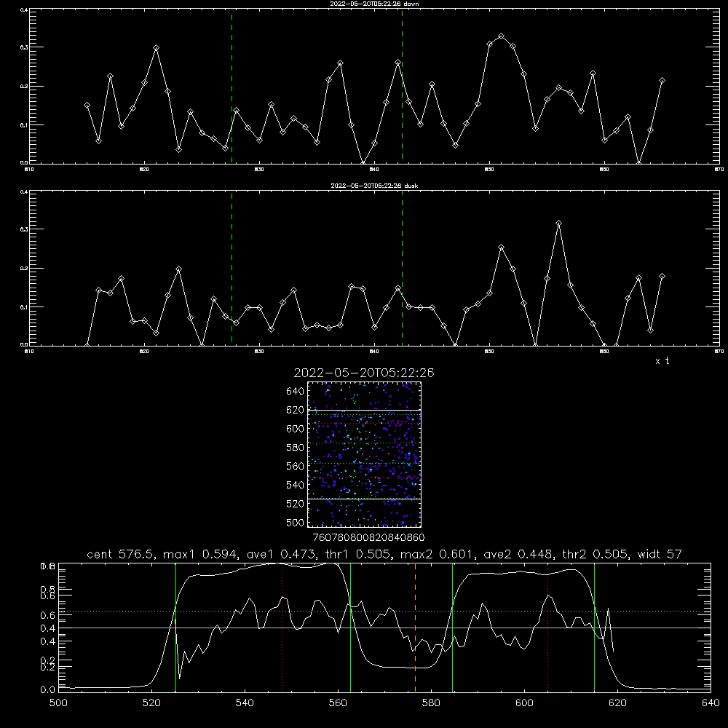Viewport: 728px width, 728px height.
Task: Click the red dotted line near 548 in bottom plot
Action: [x=282, y=628]
